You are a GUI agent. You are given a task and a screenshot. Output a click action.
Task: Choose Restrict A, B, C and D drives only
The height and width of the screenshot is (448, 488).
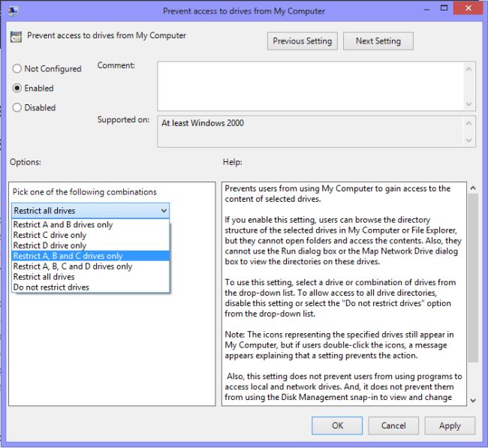91,266
